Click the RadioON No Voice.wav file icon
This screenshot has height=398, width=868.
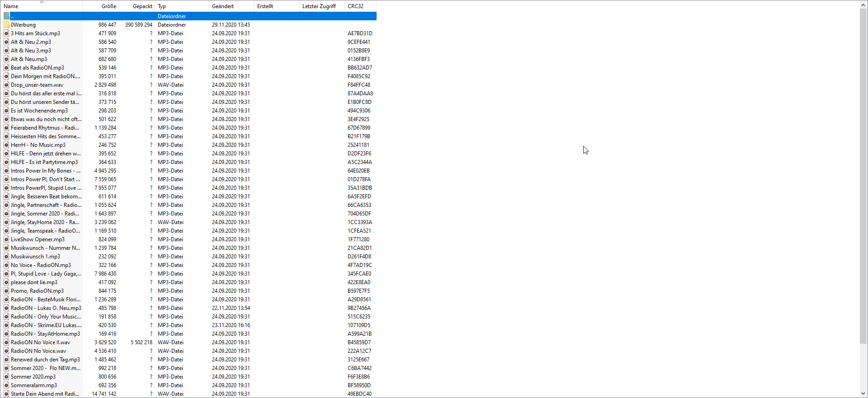click(x=6, y=351)
